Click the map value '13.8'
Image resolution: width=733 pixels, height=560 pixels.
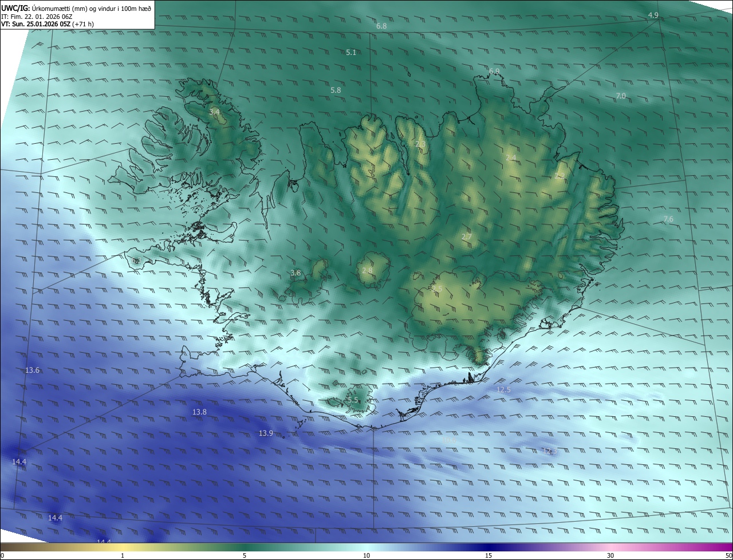pos(199,412)
